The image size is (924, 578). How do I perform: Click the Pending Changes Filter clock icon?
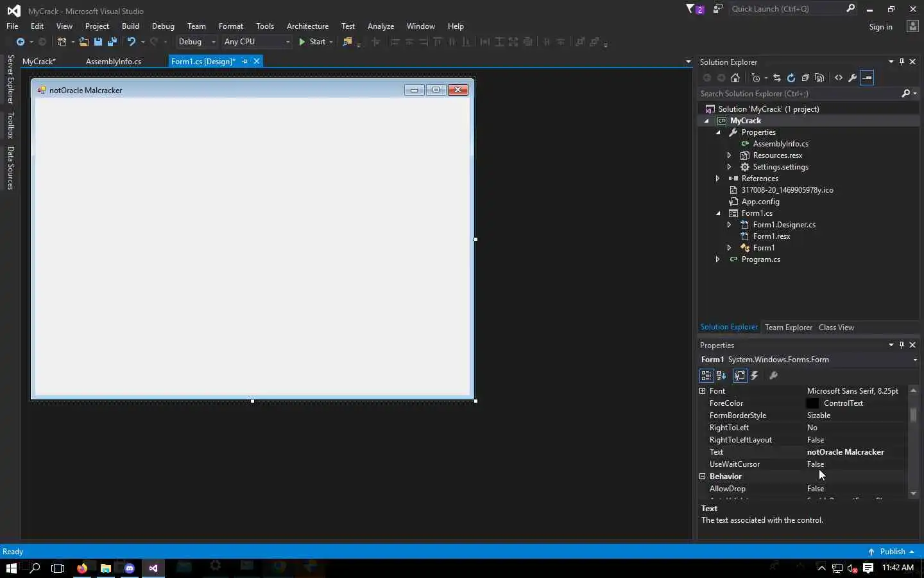point(756,78)
